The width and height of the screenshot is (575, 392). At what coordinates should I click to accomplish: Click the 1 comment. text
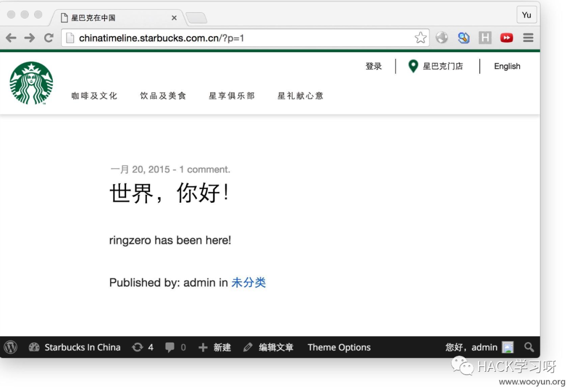[204, 169]
